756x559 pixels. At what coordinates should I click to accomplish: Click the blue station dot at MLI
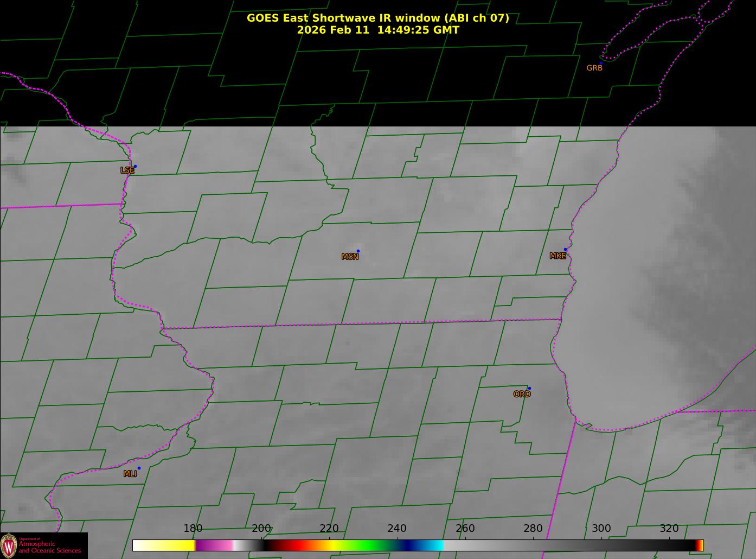[139, 468]
